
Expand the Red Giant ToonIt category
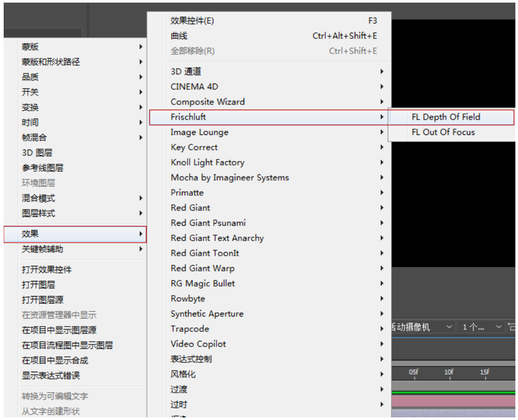tap(269, 253)
